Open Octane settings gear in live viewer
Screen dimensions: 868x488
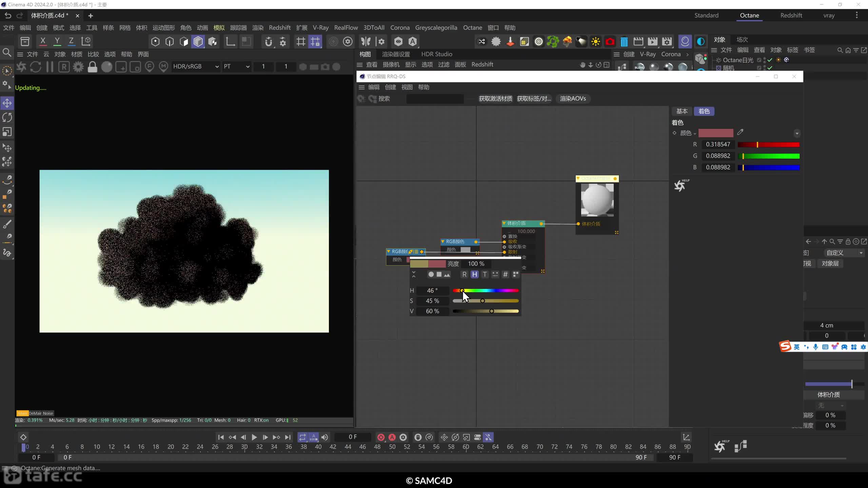(x=78, y=67)
